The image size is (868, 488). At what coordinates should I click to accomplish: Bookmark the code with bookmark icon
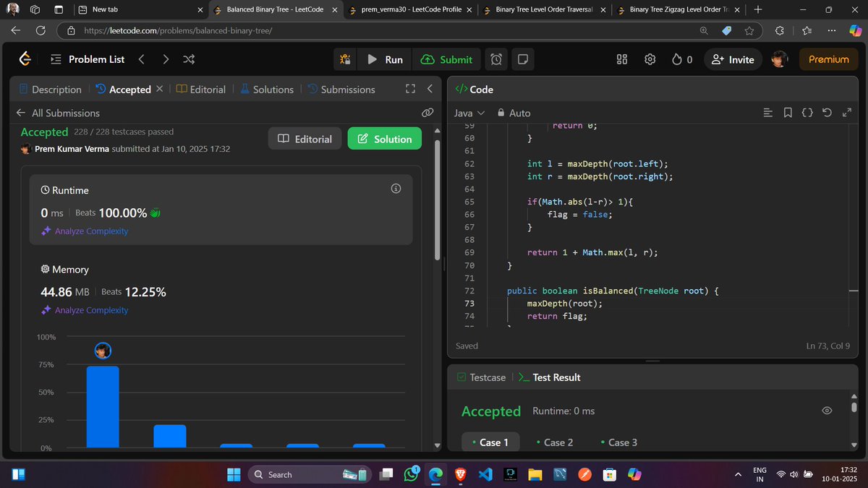click(x=788, y=113)
